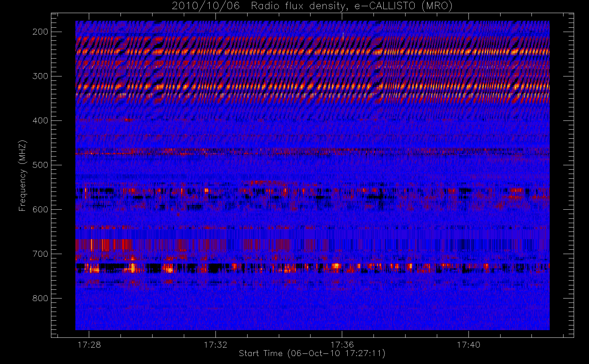This screenshot has height=364, width=589.
Task: Click the 17:40 time tick label
Action: [469, 345]
